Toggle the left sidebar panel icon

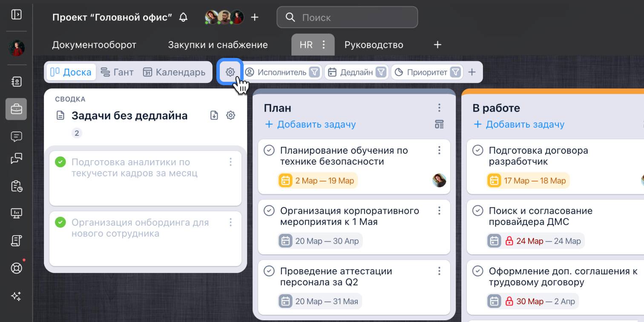pyautogui.click(x=16, y=14)
